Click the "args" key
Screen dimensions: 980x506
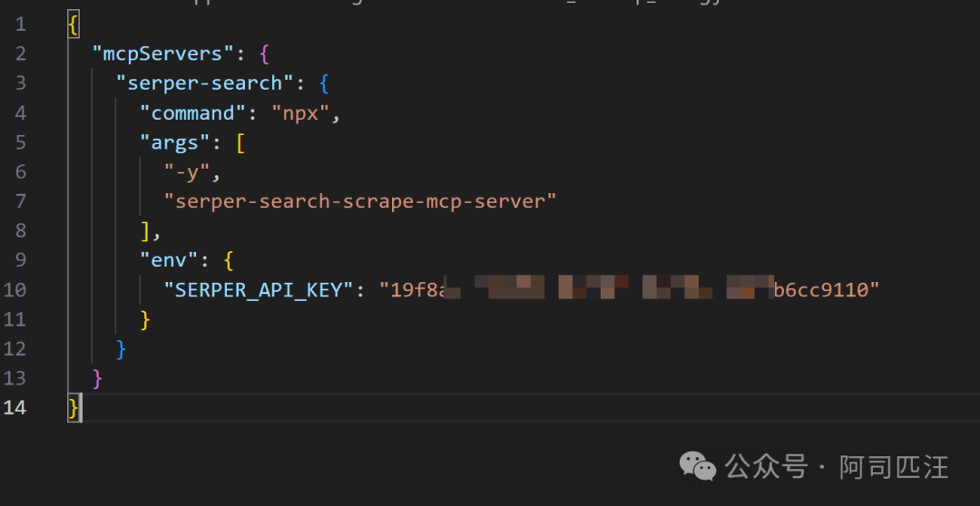[175, 142]
